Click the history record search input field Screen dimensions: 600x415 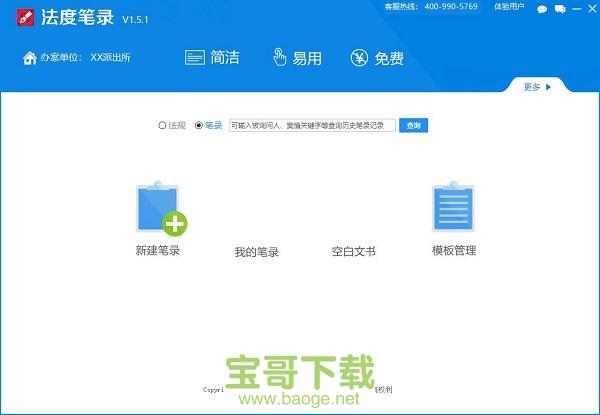click(312, 125)
